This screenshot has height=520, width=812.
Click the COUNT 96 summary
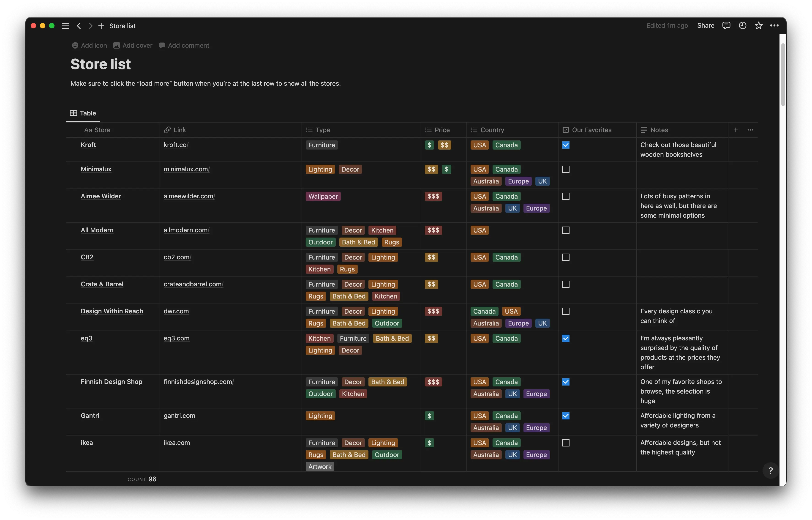142,479
